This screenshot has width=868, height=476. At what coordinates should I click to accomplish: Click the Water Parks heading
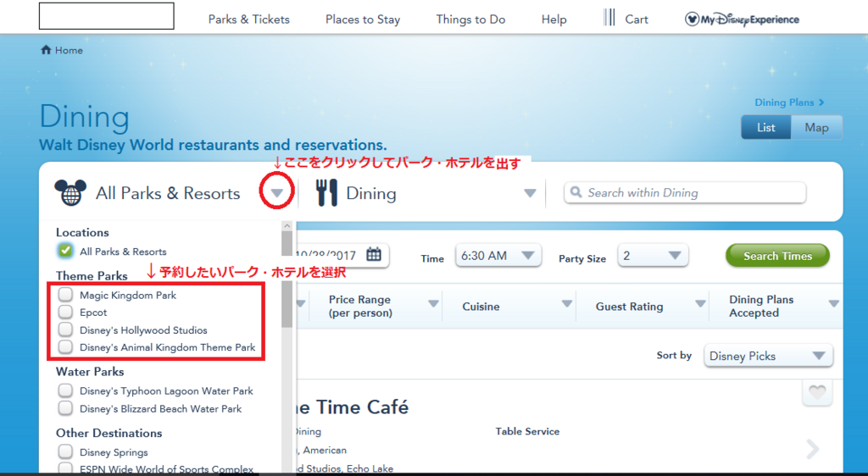tap(90, 372)
